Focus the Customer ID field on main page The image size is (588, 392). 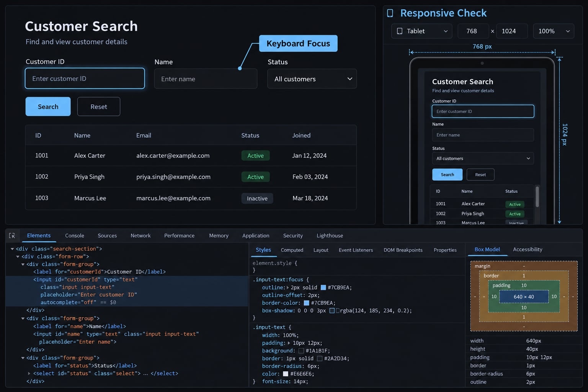click(85, 78)
